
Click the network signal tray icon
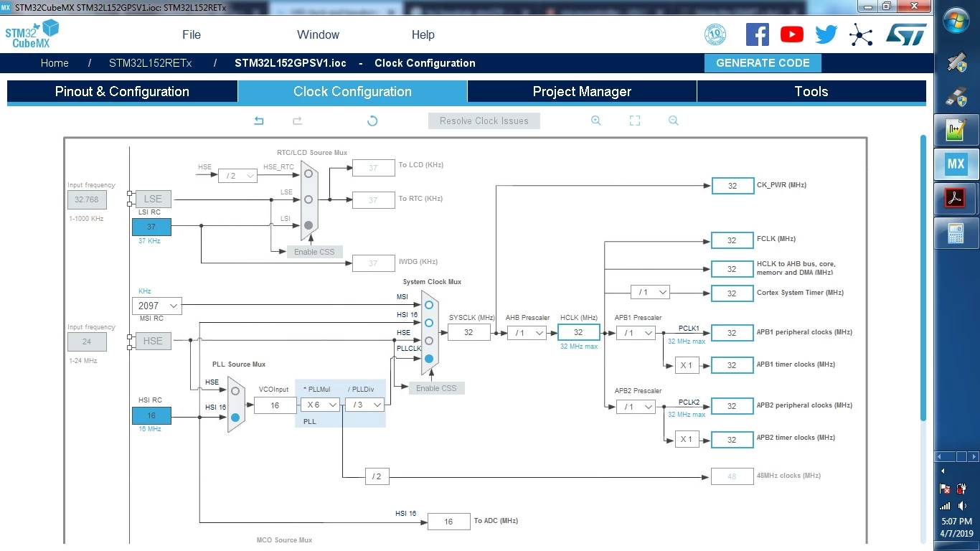(x=945, y=506)
